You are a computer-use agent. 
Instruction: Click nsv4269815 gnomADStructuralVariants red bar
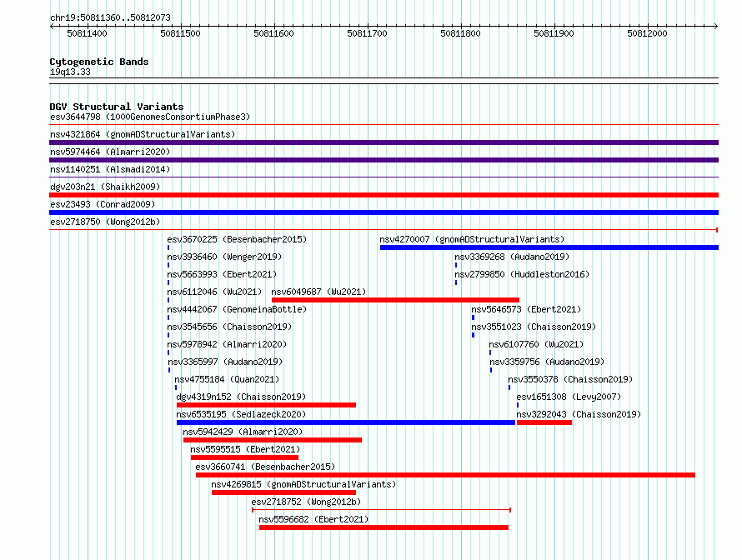(283, 492)
